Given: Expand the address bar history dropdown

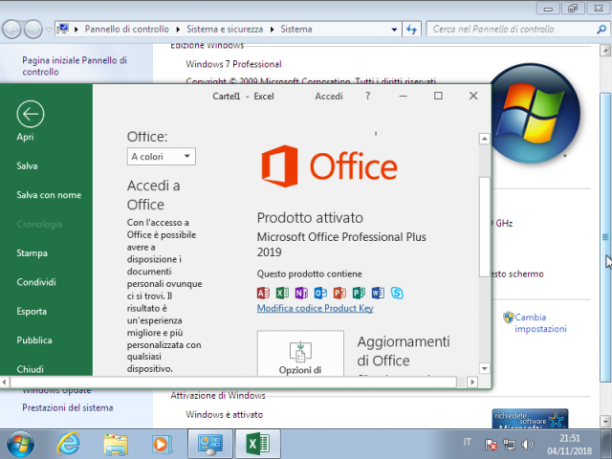Looking at the screenshot, I should 394,29.
